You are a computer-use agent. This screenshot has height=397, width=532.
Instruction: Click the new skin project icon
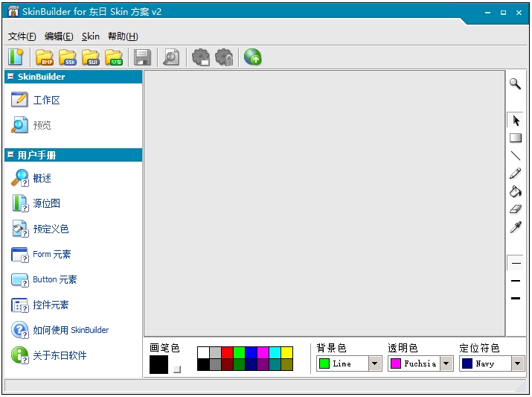coord(16,57)
